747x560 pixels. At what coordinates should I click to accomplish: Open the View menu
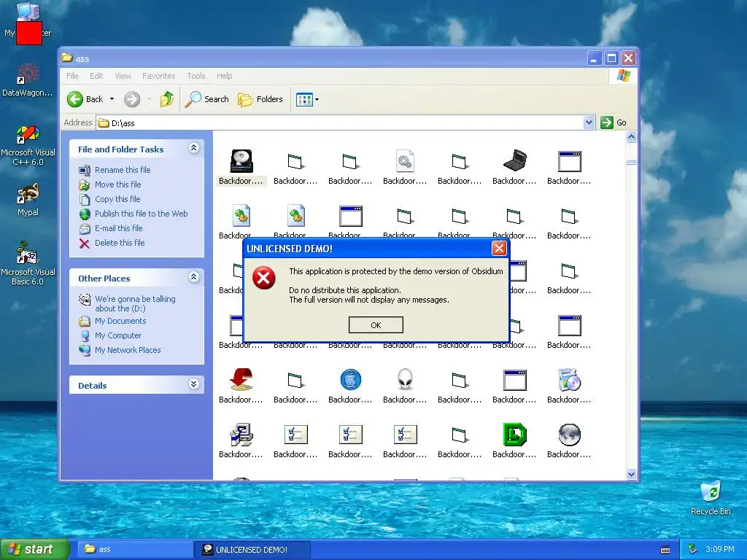click(x=123, y=76)
